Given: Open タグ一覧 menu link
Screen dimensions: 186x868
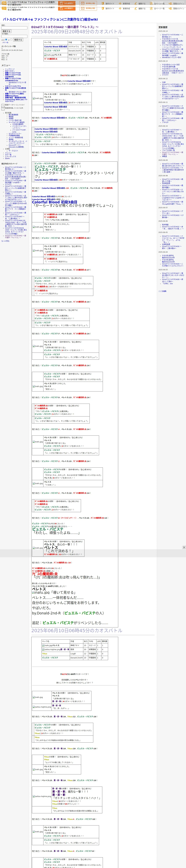Looking at the screenshot, I should [8, 155].
